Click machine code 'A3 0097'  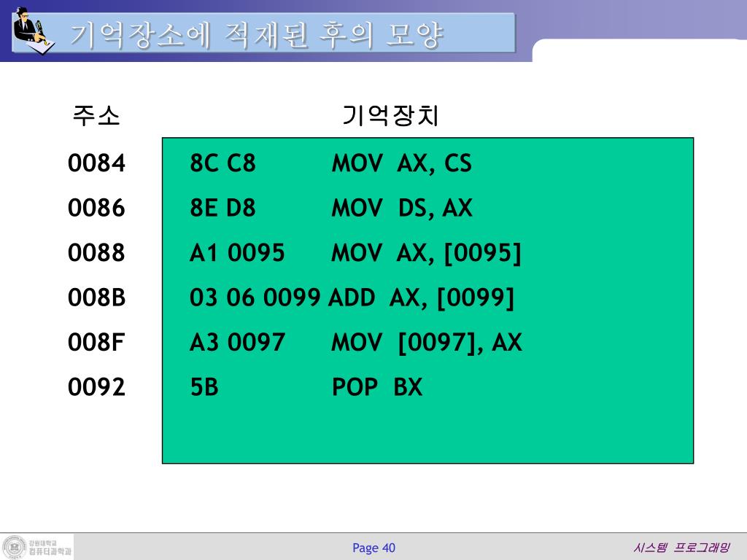coord(237,342)
